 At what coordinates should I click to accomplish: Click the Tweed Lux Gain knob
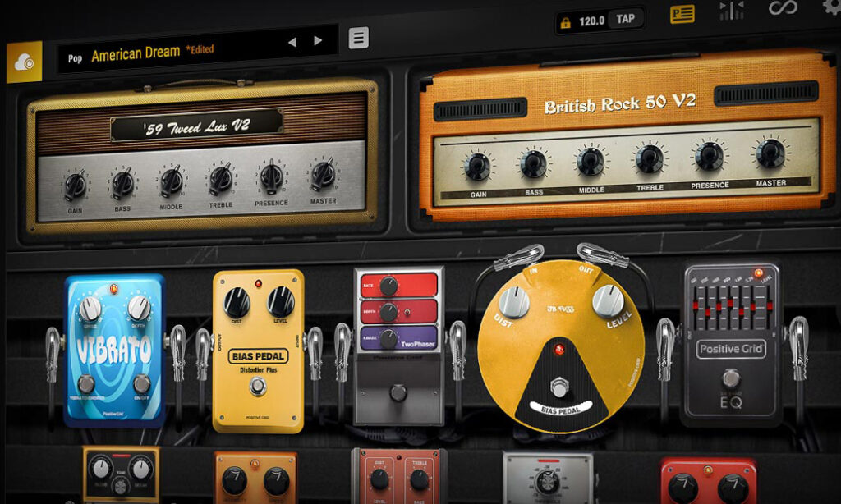tap(75, 186)
